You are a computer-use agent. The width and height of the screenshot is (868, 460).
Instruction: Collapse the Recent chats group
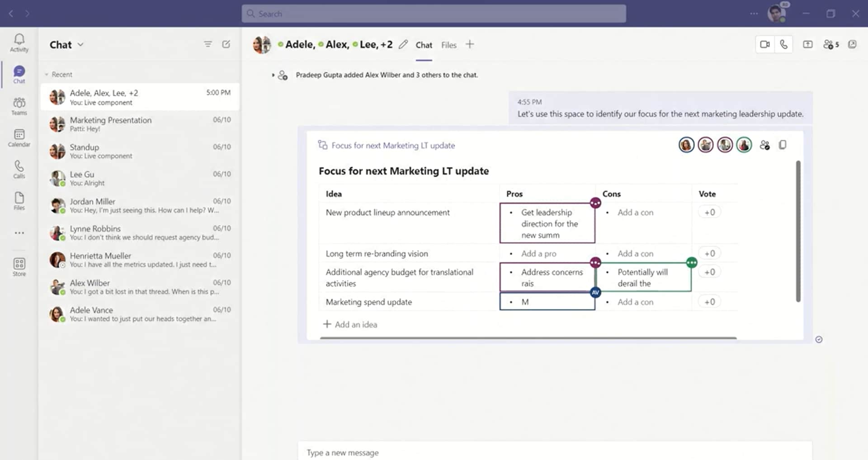(x=46, y=75)
